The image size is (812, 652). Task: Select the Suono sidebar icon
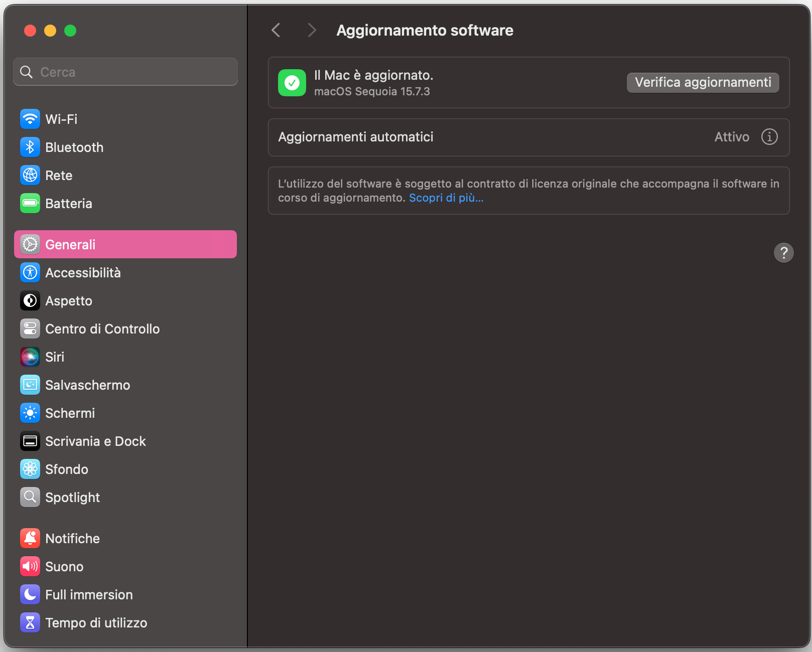(30, 566)
